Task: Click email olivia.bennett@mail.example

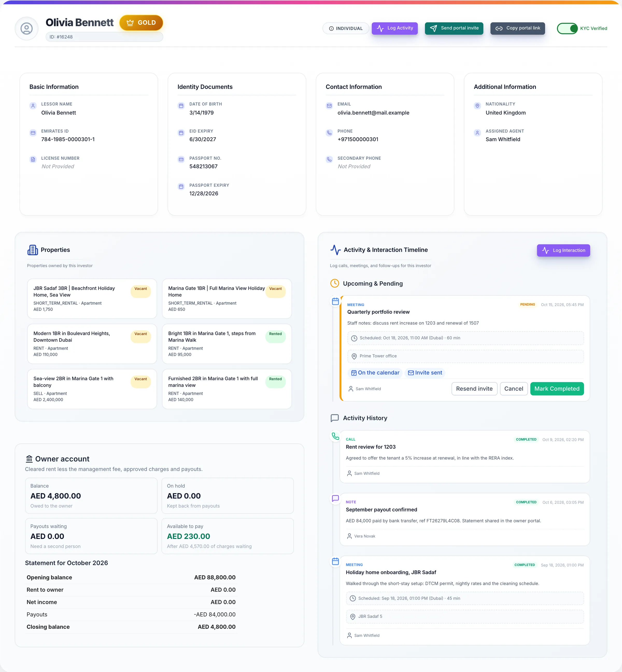Action: click(x=373, y=113)
